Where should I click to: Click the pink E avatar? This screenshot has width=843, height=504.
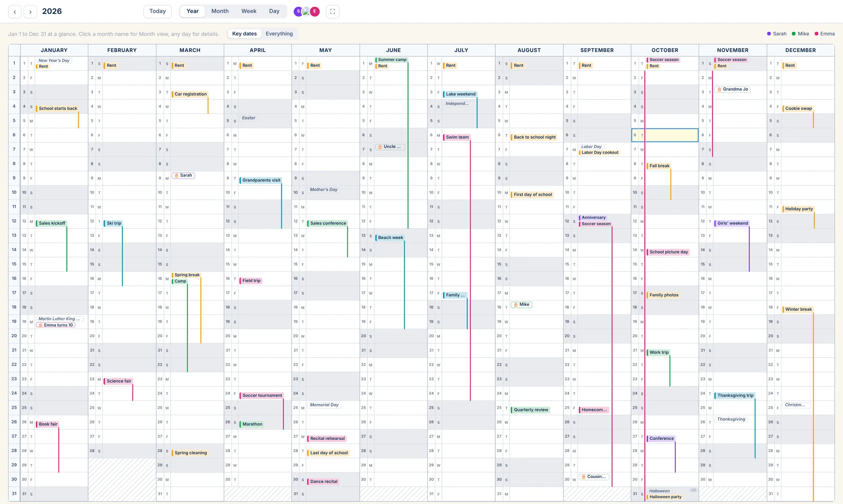coord(315,11)
